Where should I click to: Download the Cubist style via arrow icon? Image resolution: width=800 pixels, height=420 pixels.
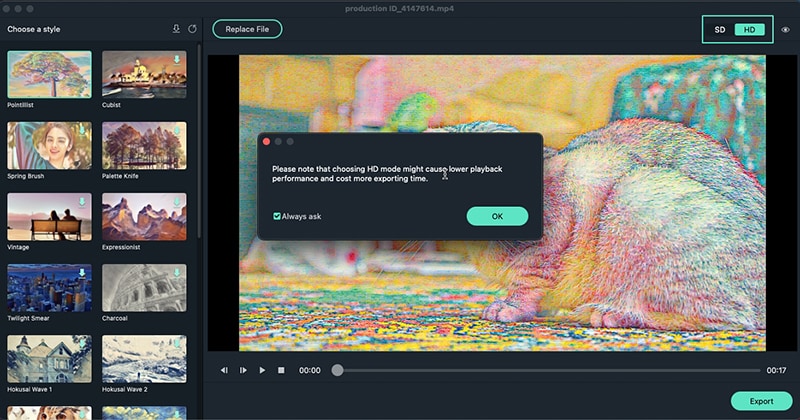click(177, 60)
